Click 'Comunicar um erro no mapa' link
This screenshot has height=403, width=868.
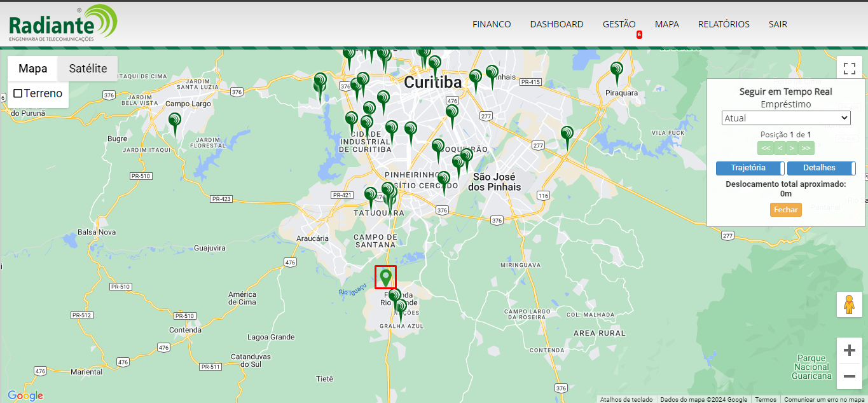823,399
